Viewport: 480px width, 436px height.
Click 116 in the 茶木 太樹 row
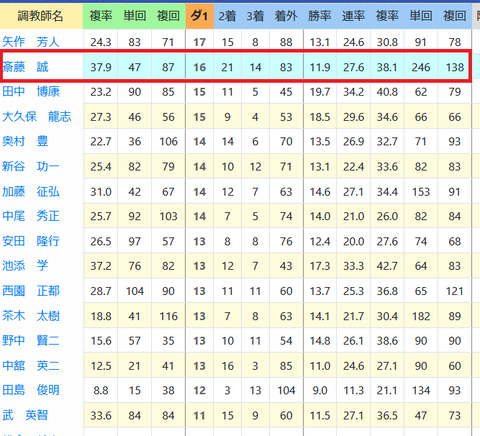[x=168, y=316]
